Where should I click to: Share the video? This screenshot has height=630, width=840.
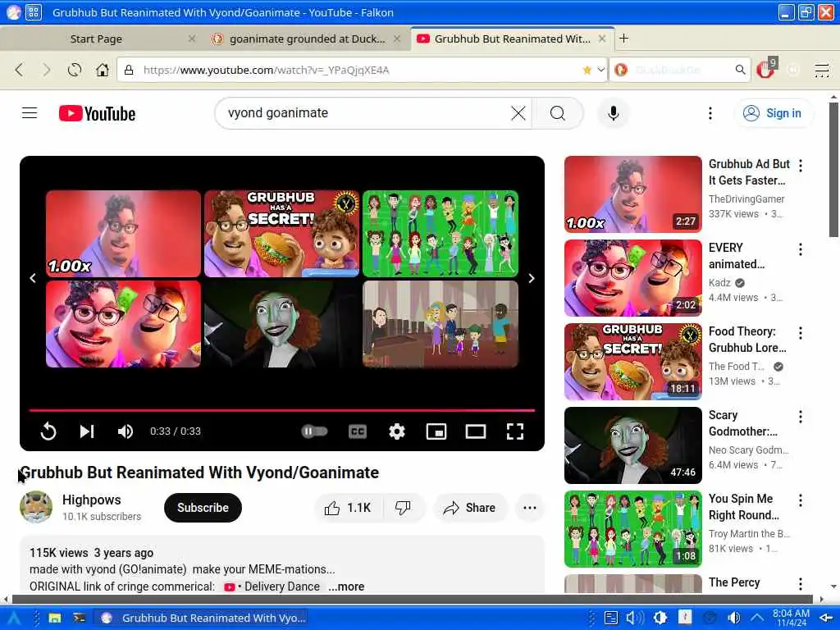[469, 507]
